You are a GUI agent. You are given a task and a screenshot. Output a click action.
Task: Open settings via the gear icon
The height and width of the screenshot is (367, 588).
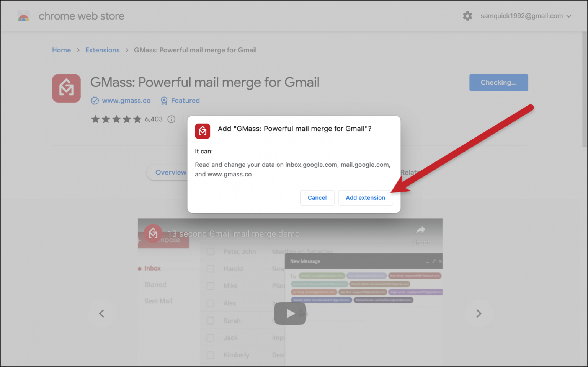(x=467, y=16)
